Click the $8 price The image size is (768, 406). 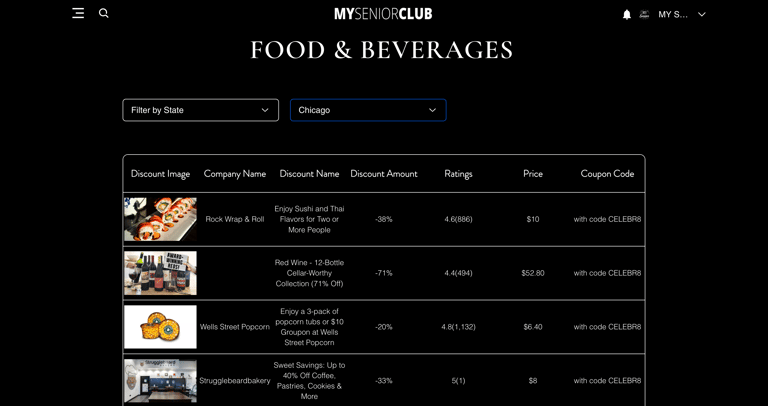(533, 381)
